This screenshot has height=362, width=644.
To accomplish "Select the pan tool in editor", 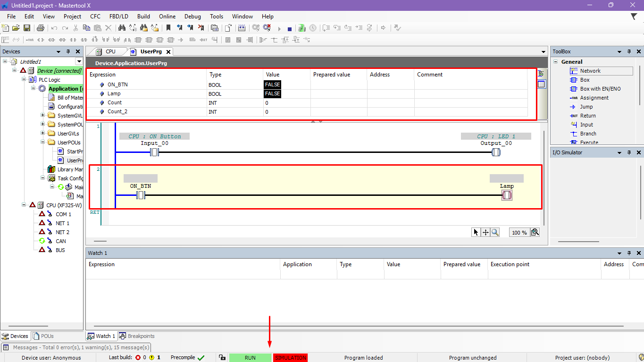I will (x=485, y=232).
